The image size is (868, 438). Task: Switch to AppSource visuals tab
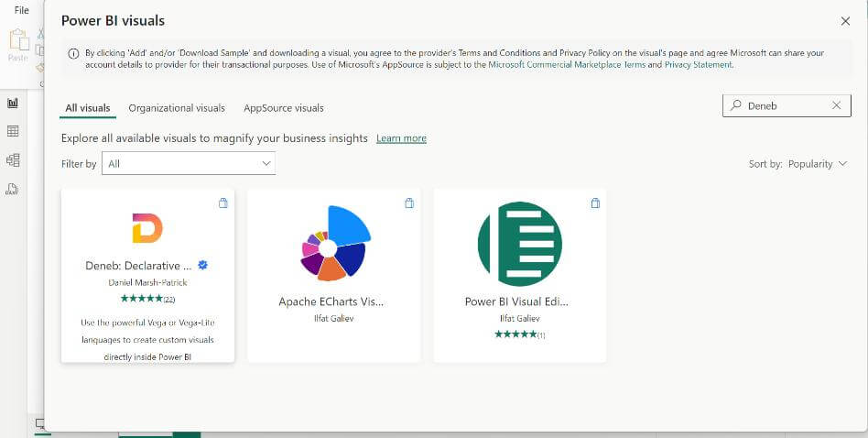click(284, 108)
